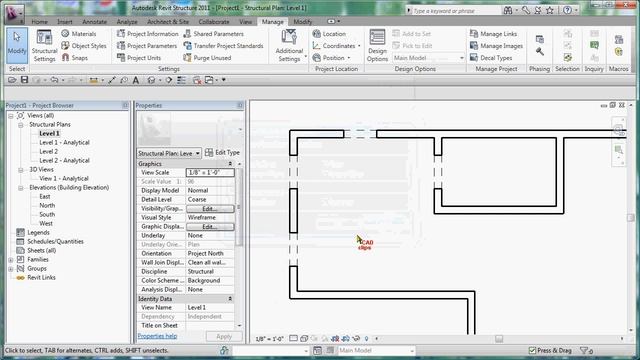This screenshot has width=640, height=360.
Task: Click Visibility/Graphics Edit button
Action: [x=210, y=209]
